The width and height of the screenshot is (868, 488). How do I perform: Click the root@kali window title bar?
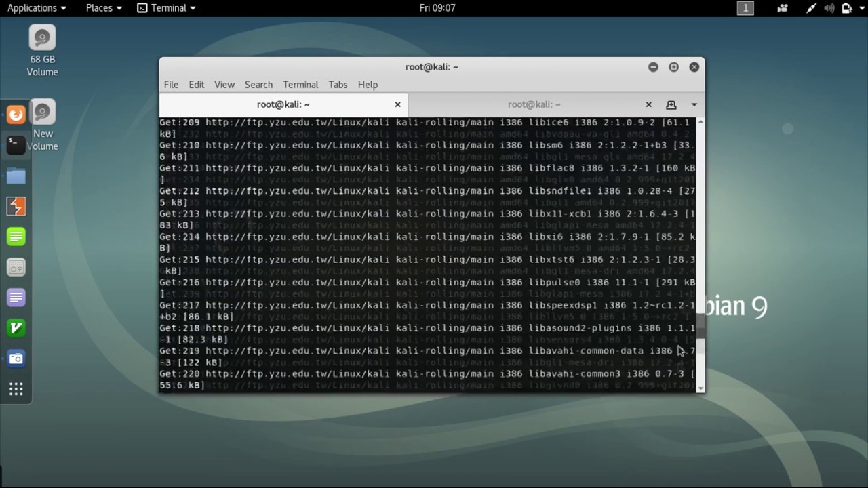pyautogui.click(x=431, y=67)
